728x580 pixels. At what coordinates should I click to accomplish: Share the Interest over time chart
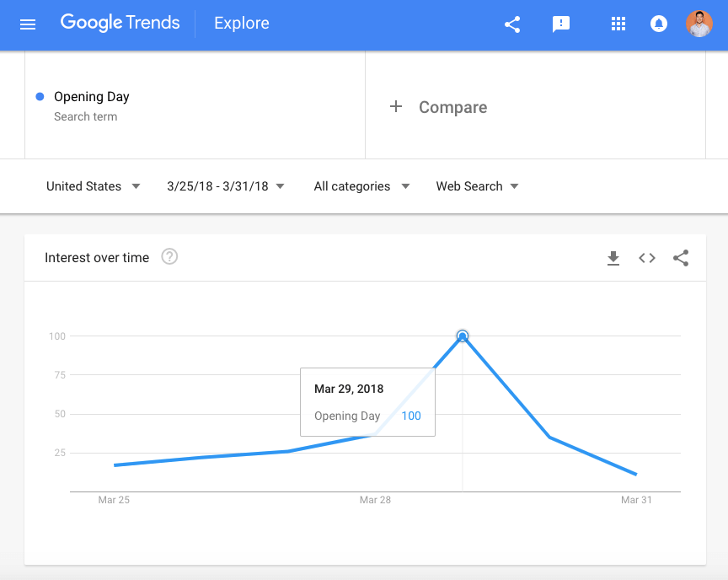681,259
